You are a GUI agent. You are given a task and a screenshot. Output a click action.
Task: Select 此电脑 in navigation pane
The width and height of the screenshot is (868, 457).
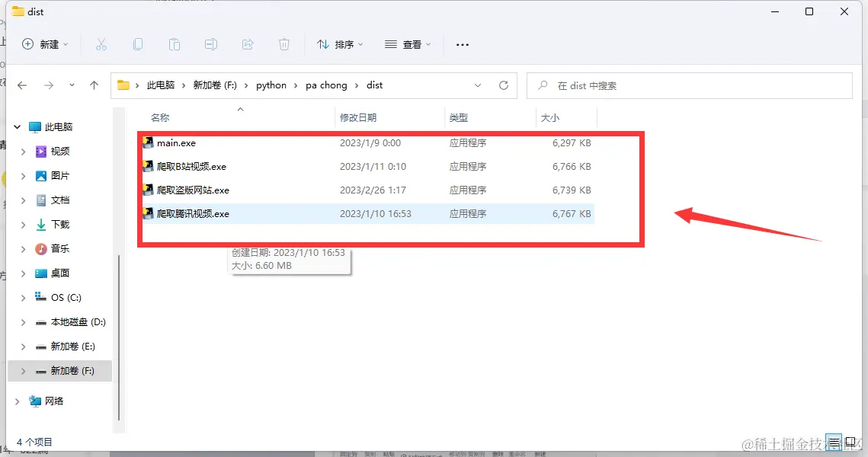(58, 126)
